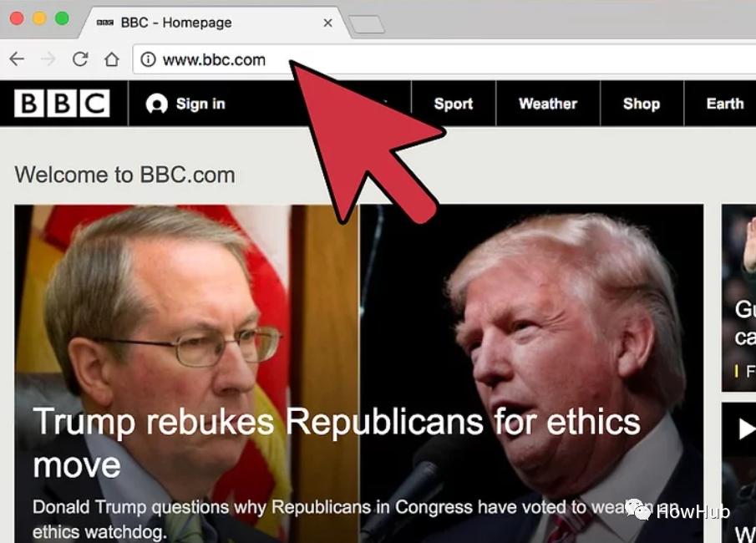Click the BBC logo
The width and height of the screenshot is (756, 543).
62,104
